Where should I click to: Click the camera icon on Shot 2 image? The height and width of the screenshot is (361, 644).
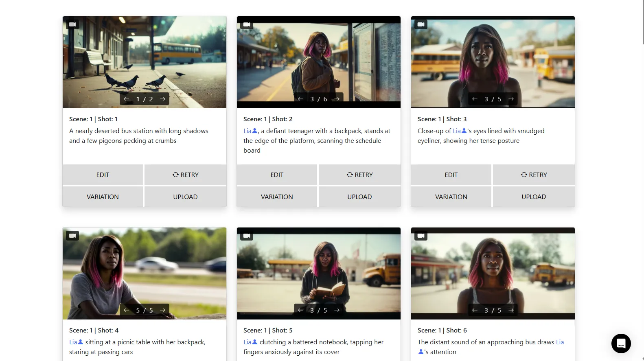click(247, 24)
